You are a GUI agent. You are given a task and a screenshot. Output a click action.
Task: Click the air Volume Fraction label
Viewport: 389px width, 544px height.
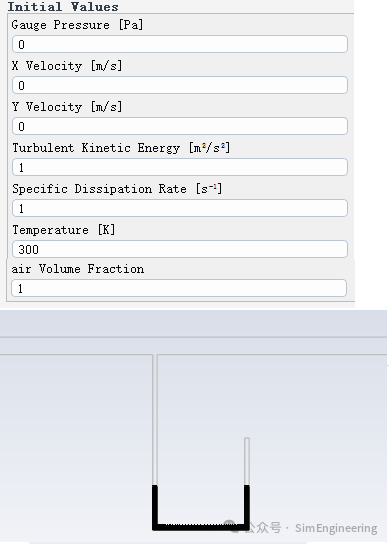click(x=78, y=269)
